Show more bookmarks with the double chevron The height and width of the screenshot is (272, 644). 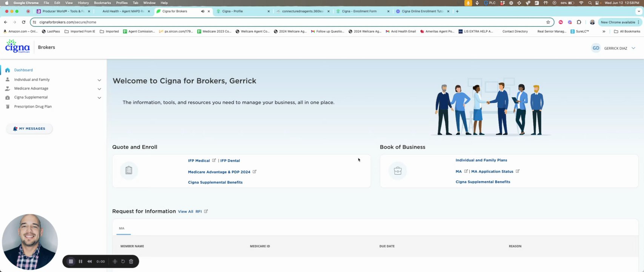coord(604,31)
